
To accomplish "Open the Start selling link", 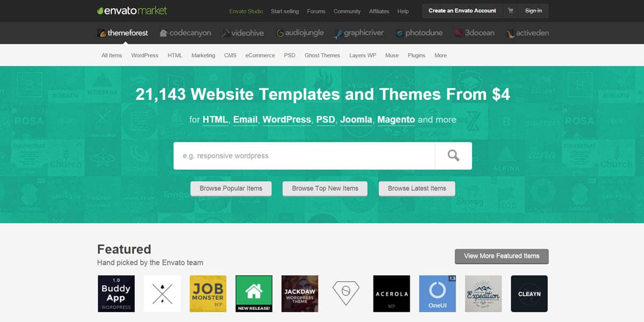I will 285,11.
